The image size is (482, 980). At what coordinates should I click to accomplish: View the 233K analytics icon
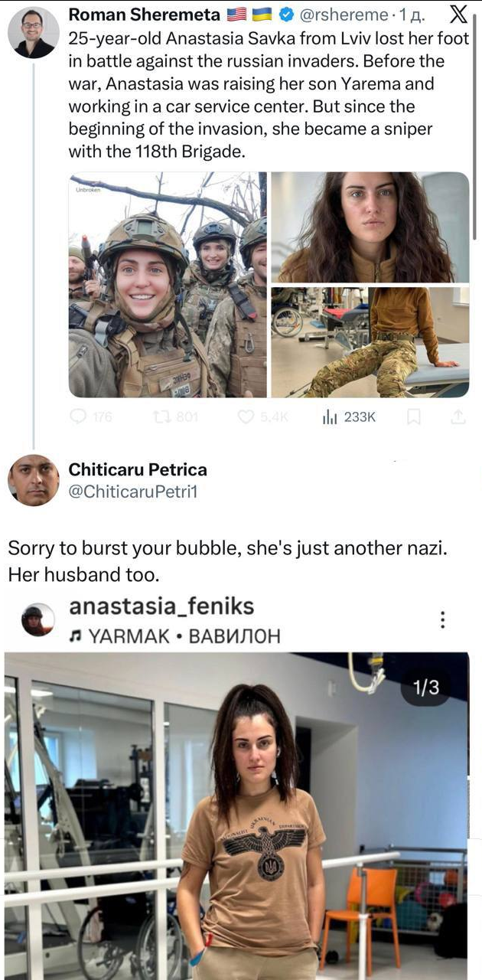[331, 417]
